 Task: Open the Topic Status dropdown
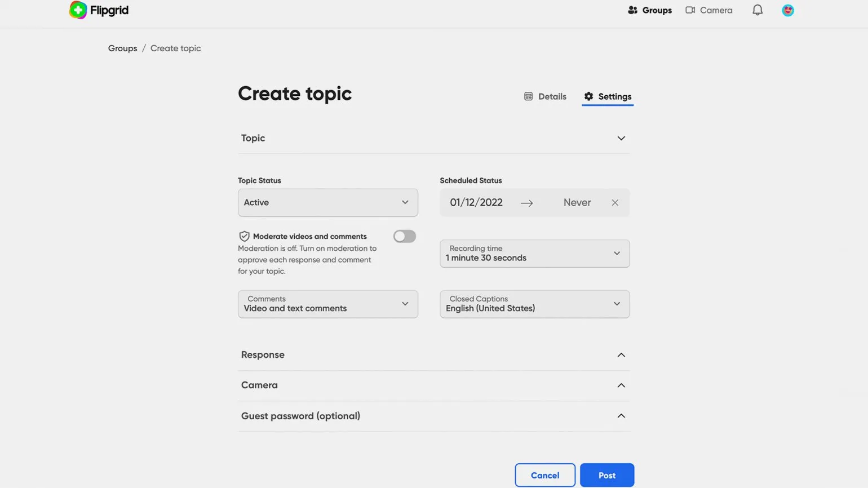[327, 202]
